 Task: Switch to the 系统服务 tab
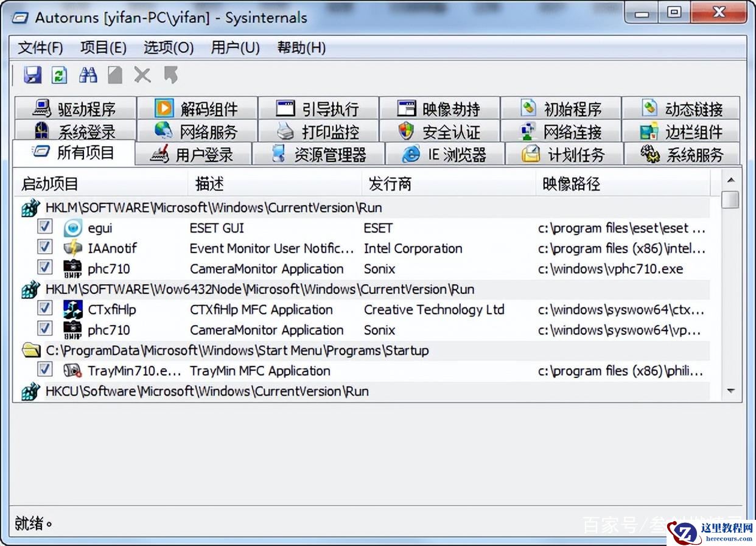682,155
